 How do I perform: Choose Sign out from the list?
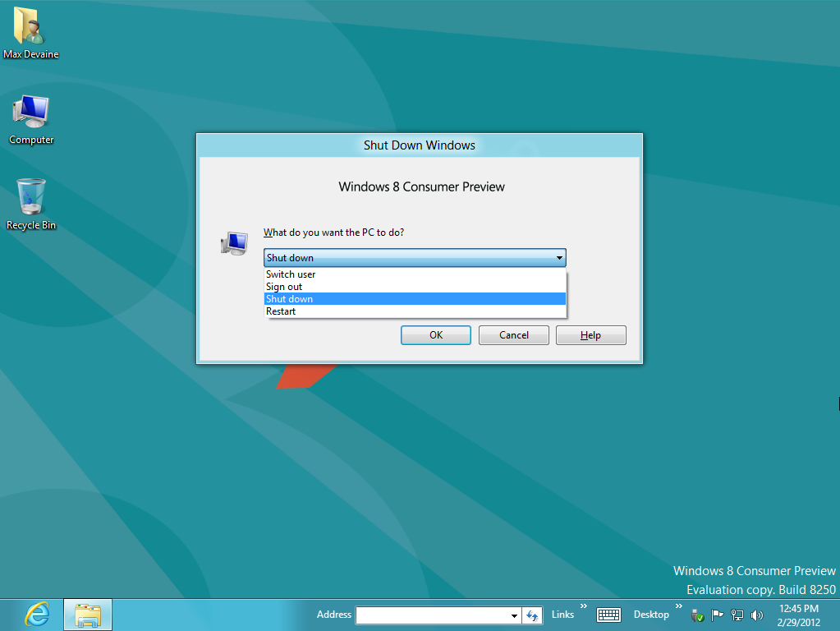tap(415, 286)
